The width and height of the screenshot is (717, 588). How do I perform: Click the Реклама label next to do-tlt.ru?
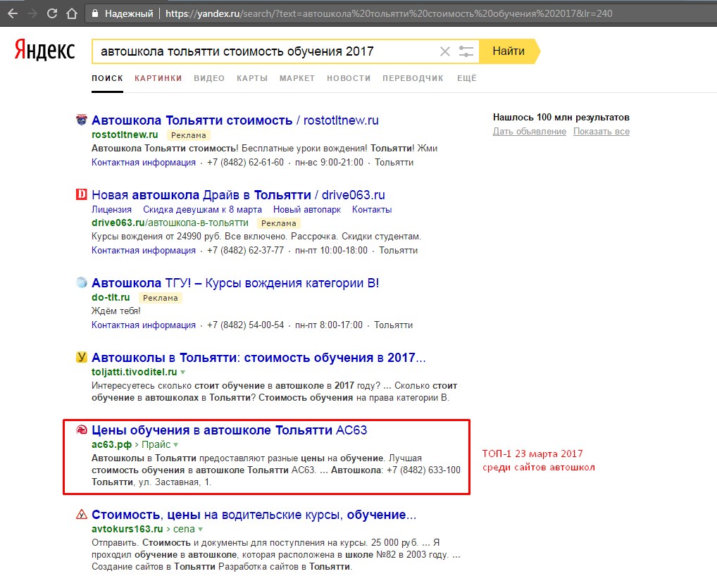[x=161, y=298]
